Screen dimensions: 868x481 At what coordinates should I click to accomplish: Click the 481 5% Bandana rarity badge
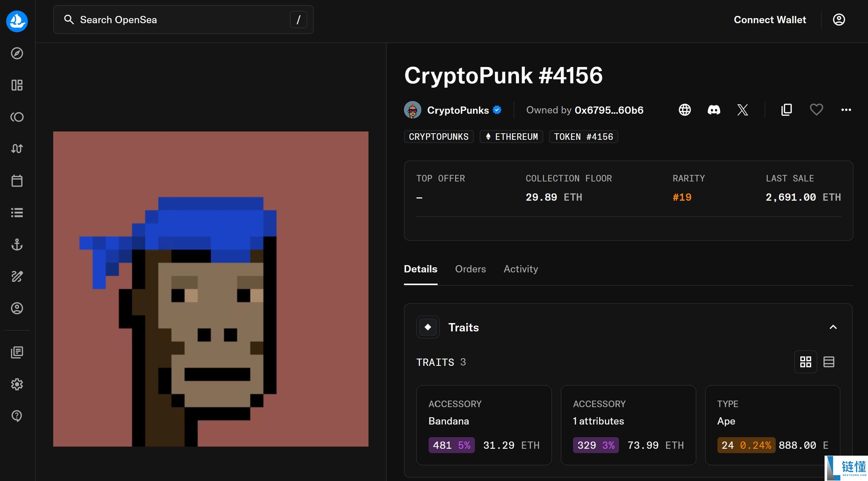pyautogui.click(x=452, y=445)
